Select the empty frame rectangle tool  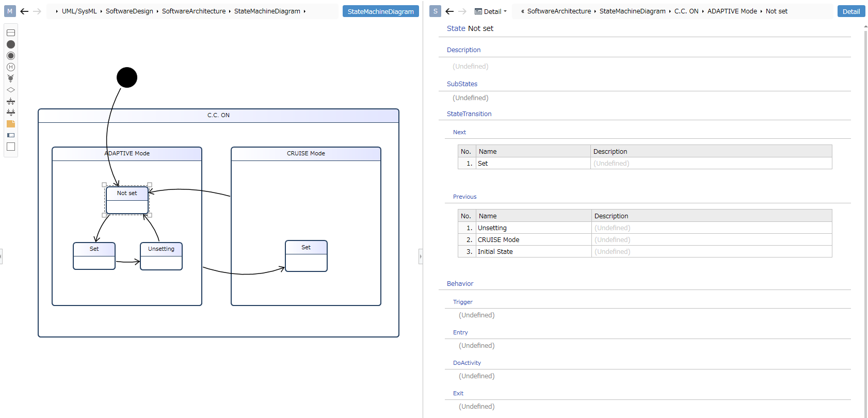(x=11, y=147)
